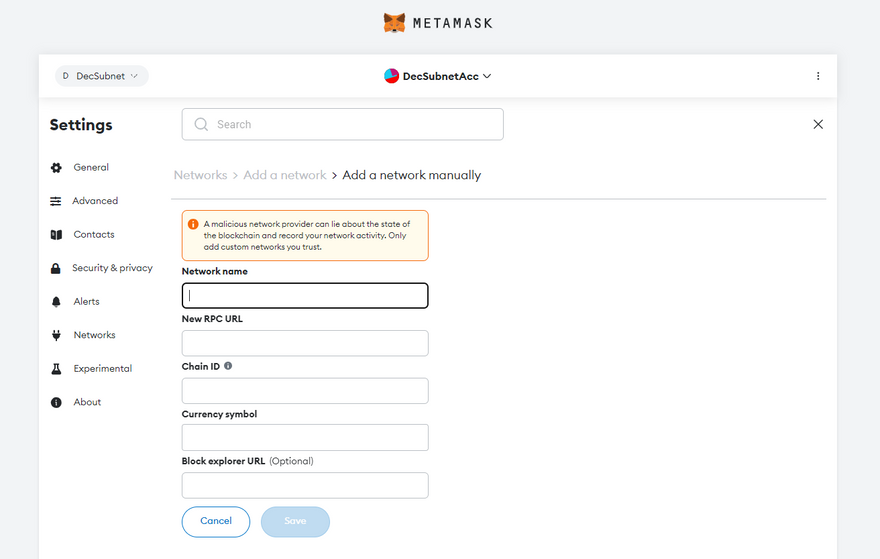Click the Contacts book icon
This screenshot has width=880, height=559.
coord(56,235)
